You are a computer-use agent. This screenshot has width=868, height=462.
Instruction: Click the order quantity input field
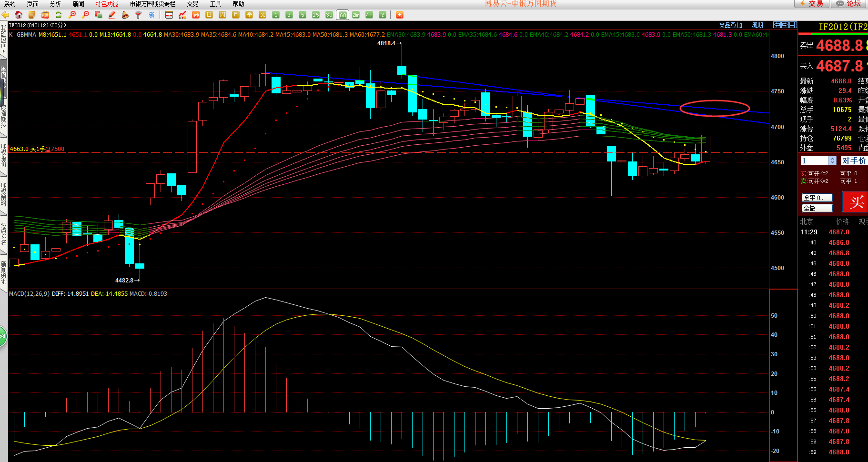coord(815,161)
